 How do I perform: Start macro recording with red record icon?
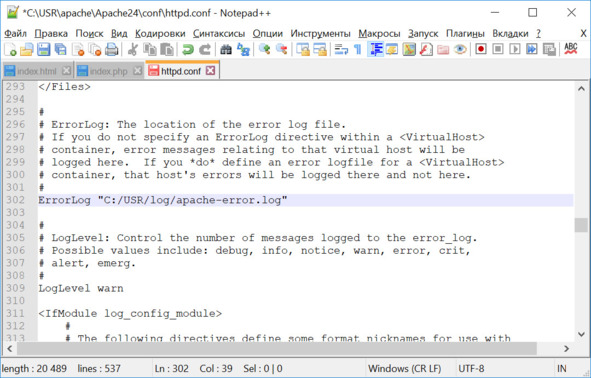(481, 49)
